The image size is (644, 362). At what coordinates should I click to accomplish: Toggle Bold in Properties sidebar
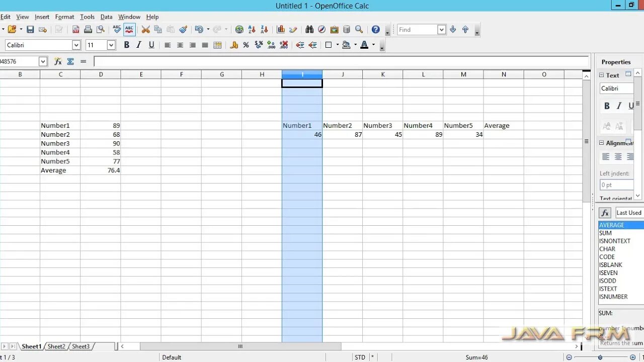click(x=607, y=106)
